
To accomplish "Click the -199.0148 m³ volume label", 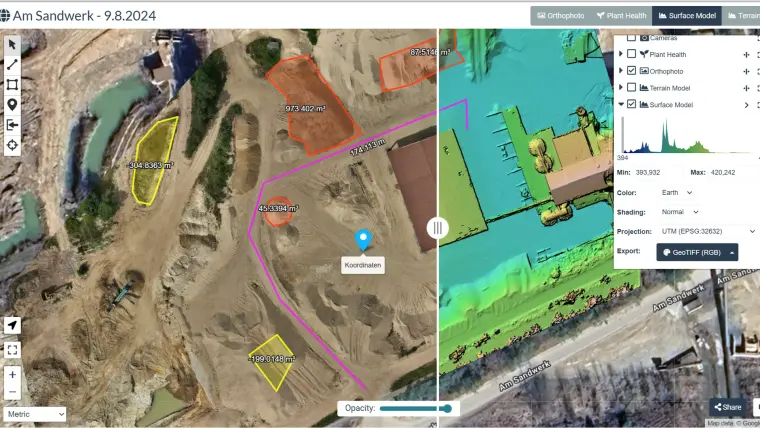I will (x=272, y=359).
